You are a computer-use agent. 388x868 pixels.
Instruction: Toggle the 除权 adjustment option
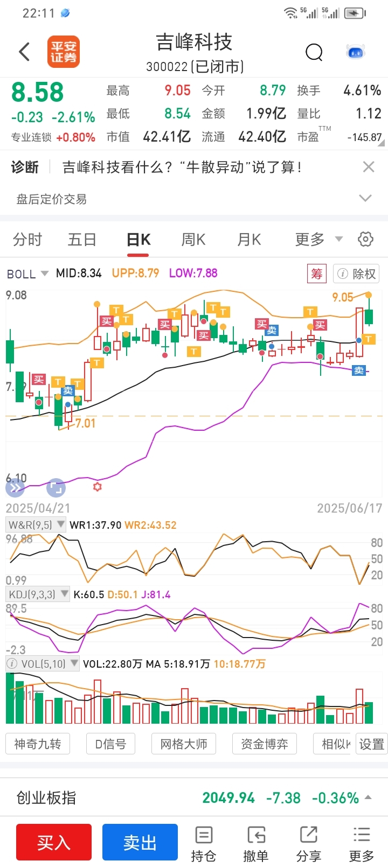[356, 274]
